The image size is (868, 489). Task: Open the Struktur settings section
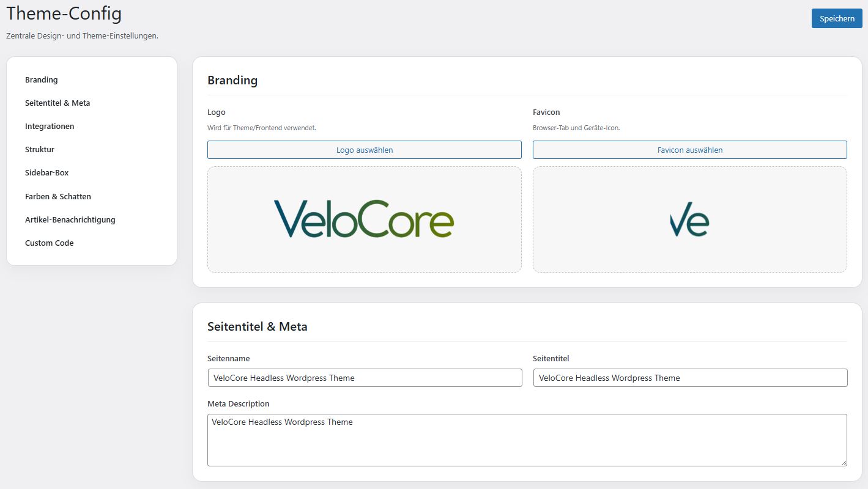pos(40,150)
